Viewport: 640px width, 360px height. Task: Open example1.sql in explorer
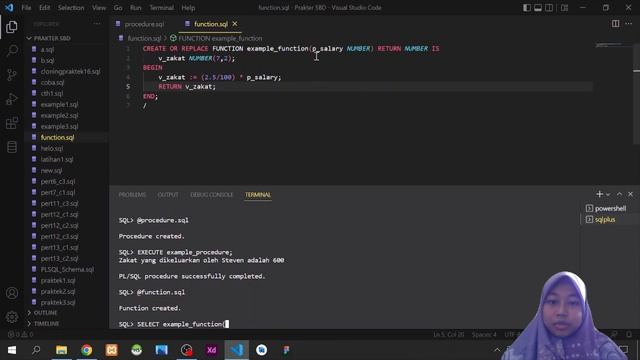click(59, 104)
